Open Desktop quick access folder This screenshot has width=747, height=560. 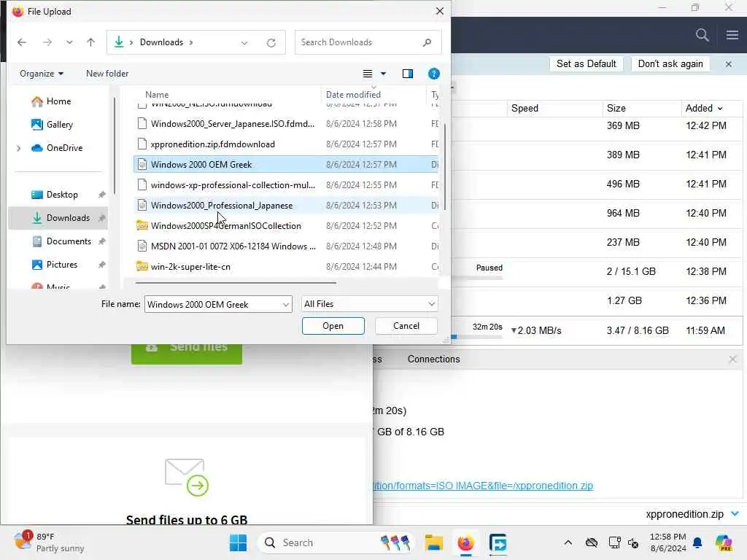(x=62, y=195)
